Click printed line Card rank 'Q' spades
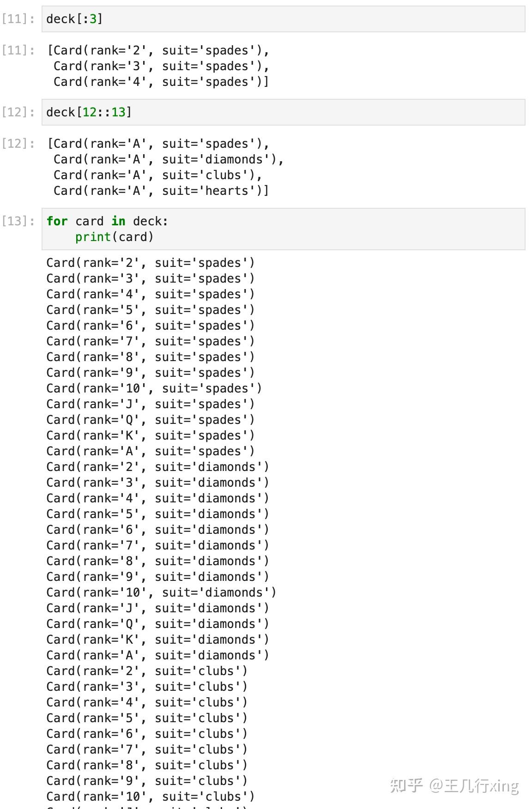 [x=150, y=420]
